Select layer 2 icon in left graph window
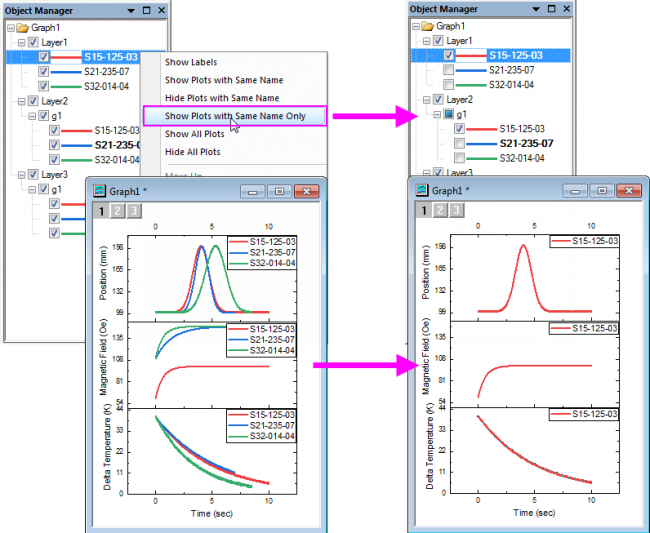The image size is (650, 533). (x=117, y=210)
